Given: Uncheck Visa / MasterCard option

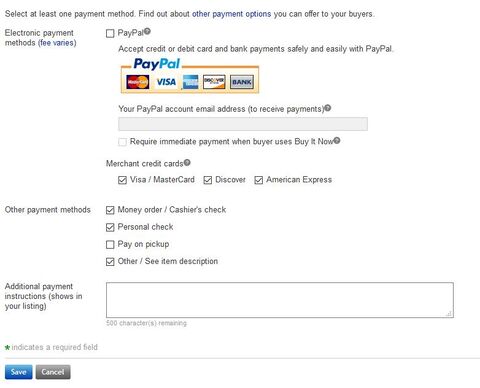Looking at the screenshot, I should tap(122, 180).
